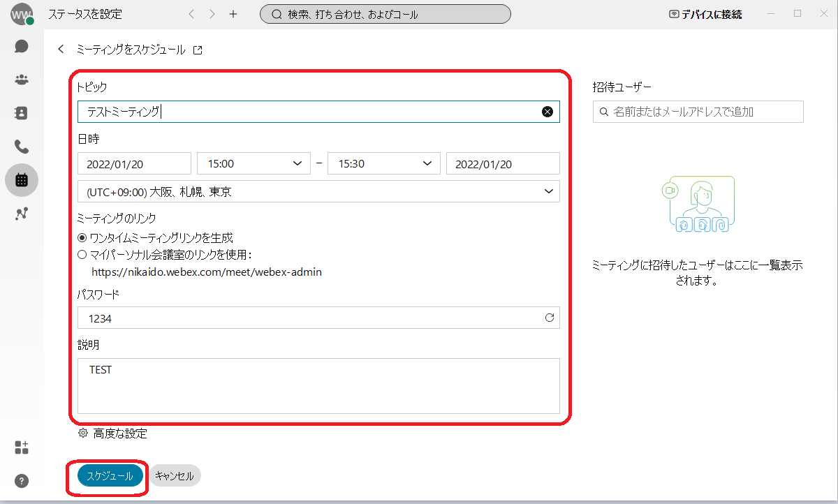Go forward in navigation history arrow
Screen dimensions: 838x504
click(x=212, y=14)
